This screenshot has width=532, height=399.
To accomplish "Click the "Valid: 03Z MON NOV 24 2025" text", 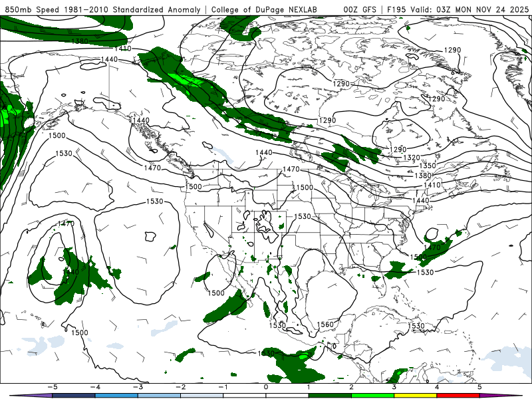I will [x=469, y=9].
